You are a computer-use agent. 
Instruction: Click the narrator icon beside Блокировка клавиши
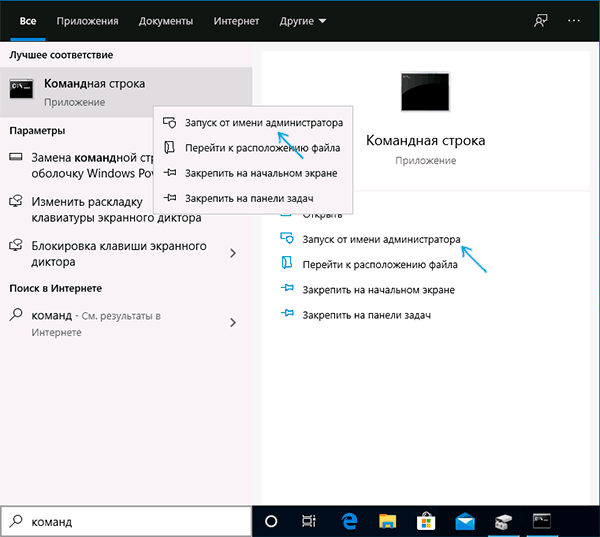16,245
